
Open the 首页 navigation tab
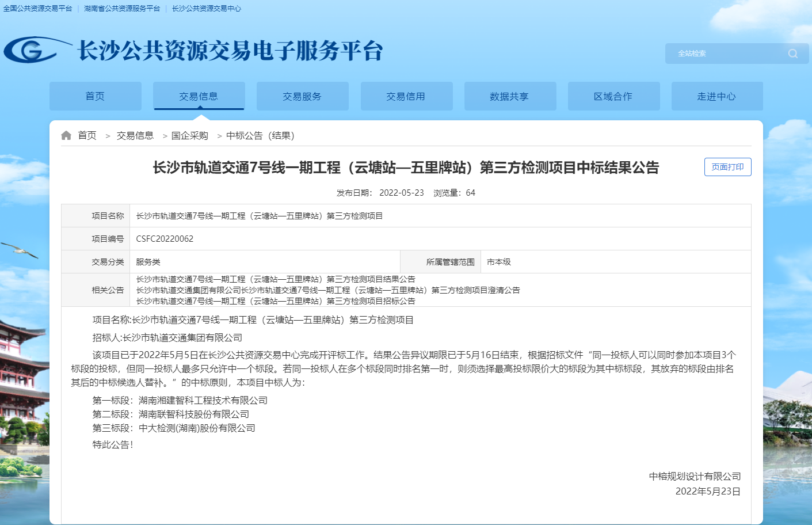click(x=95, y=96)
